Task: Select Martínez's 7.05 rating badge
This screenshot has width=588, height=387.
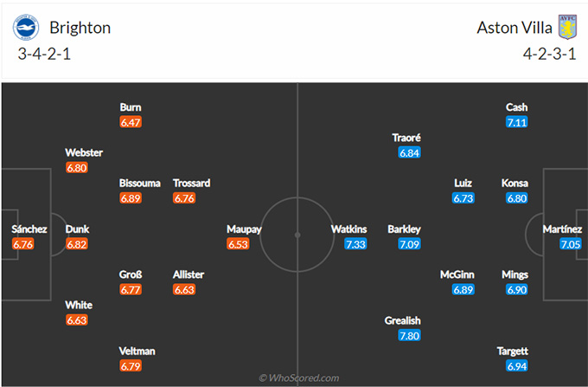Action: [571, 244]
